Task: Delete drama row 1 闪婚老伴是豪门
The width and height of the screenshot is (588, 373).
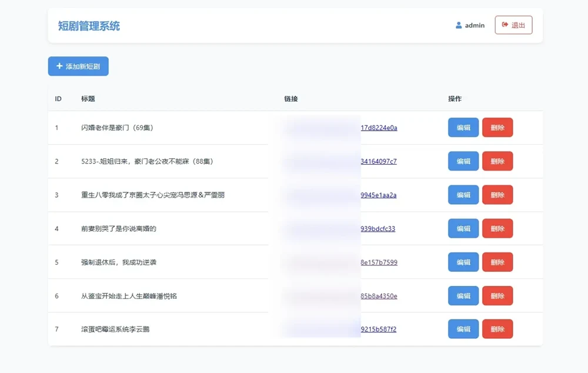Action: (x=497, y=128)
